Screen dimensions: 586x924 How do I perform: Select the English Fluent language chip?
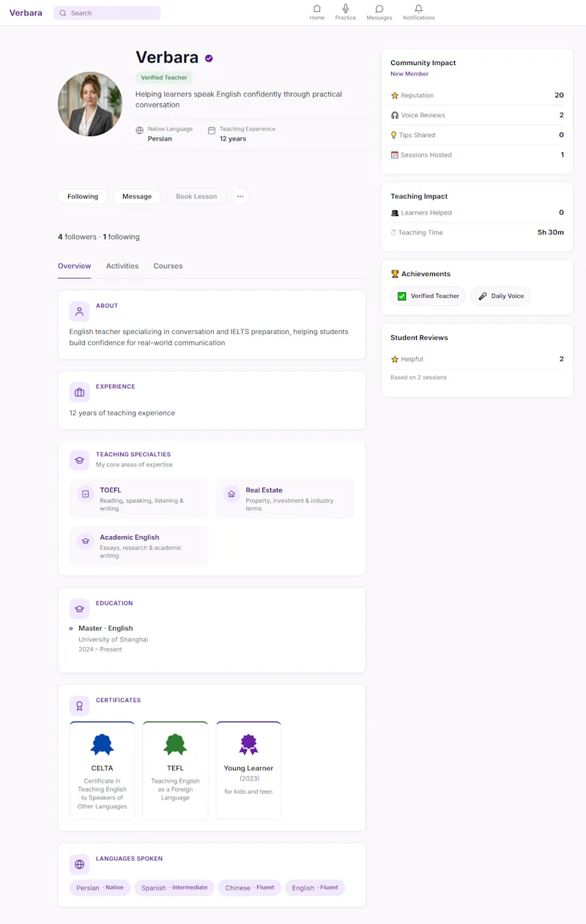click(315, 887)
